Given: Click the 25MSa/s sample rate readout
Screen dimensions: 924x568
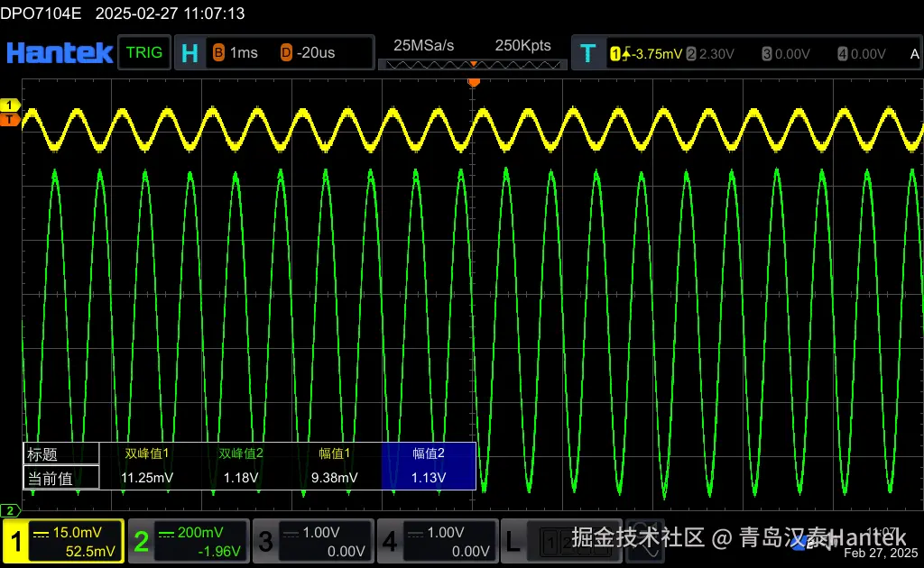Looking at the screenshot, I should (x=424, y=45).
